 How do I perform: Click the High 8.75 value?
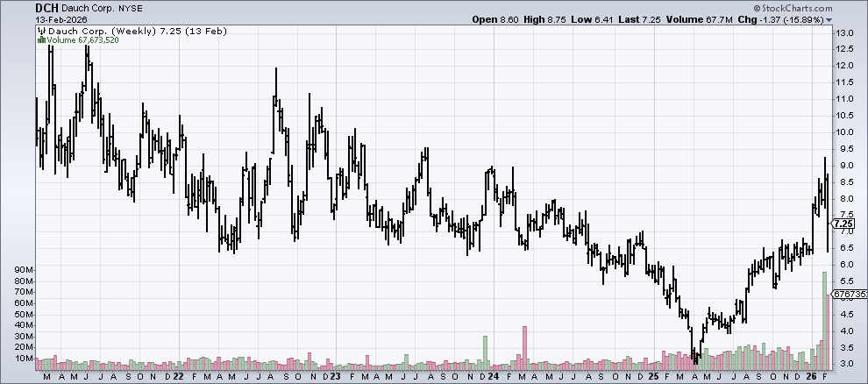click(x=544, y=19)
